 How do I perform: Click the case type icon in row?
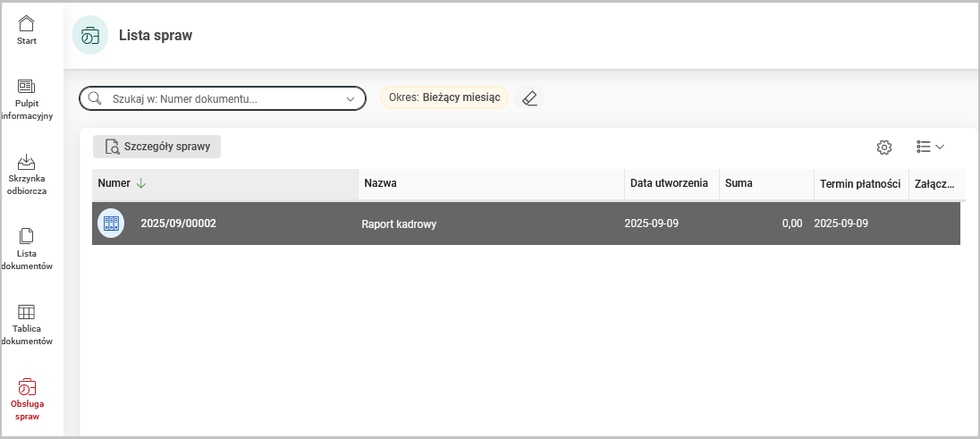(x=111, y=224)
